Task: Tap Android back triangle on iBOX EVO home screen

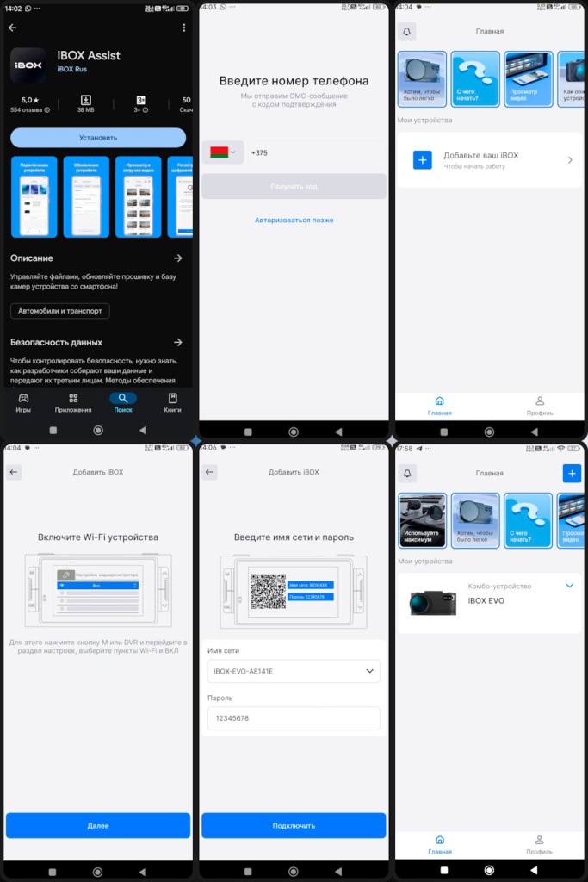Action: pos(534,870)
